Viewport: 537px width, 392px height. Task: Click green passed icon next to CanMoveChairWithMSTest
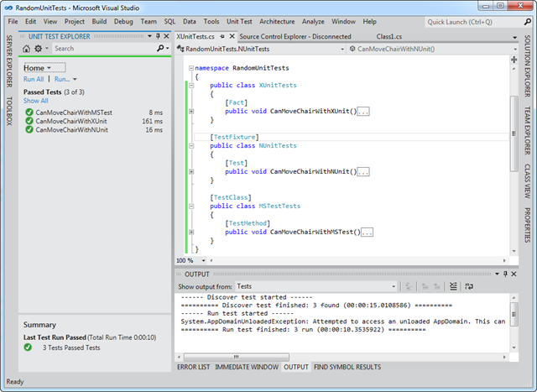tap(29, 112)
